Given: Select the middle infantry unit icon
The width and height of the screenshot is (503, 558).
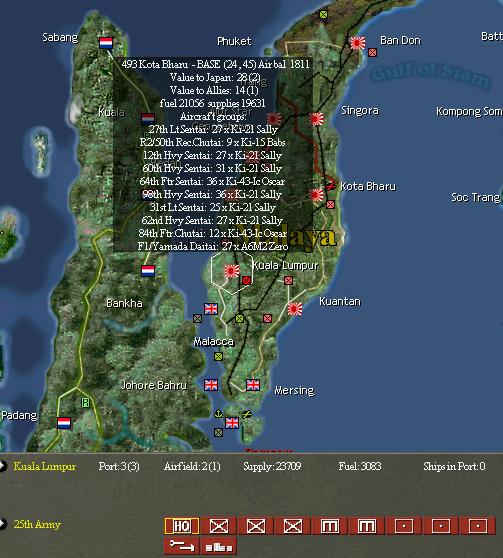Looking at the screenshot, I should [x=256, y=526].
